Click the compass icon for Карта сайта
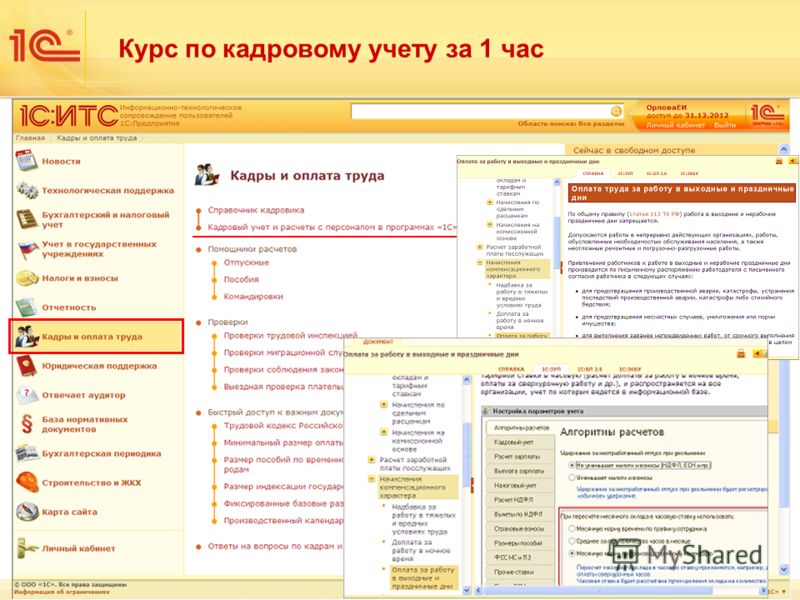Image resolution: width=800 pixels, height=600 pixels. click(27, 511)
